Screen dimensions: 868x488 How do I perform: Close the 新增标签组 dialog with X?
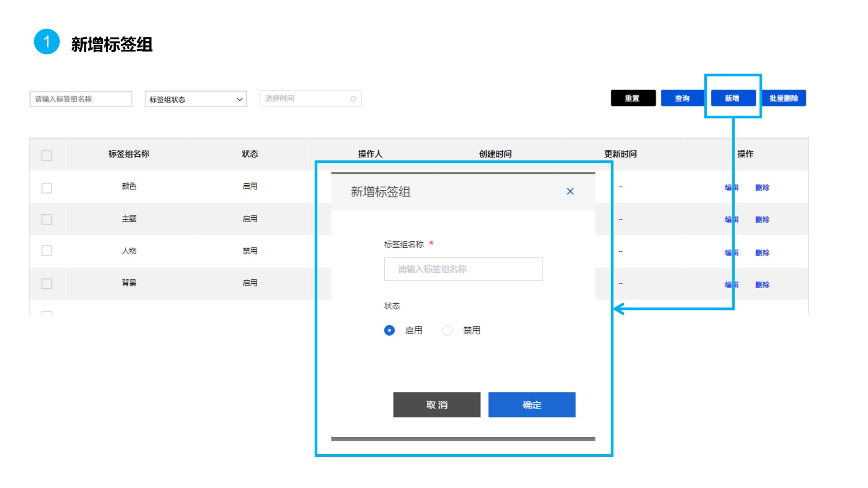pos(570,192)
